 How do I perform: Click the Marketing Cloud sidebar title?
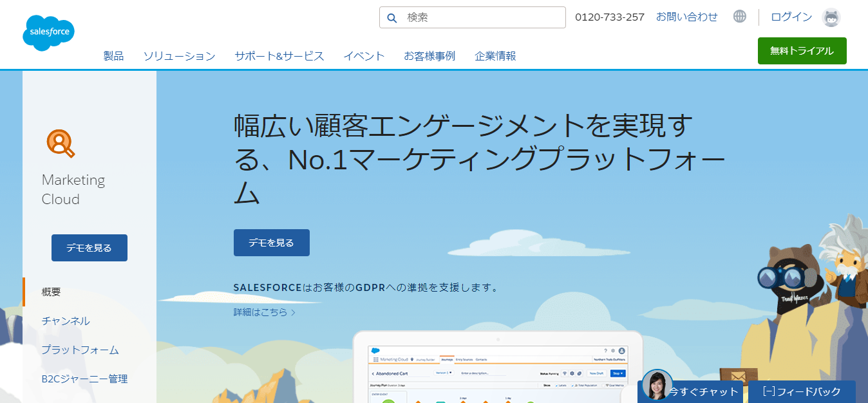pyautogui.click(x=73, y=189)
